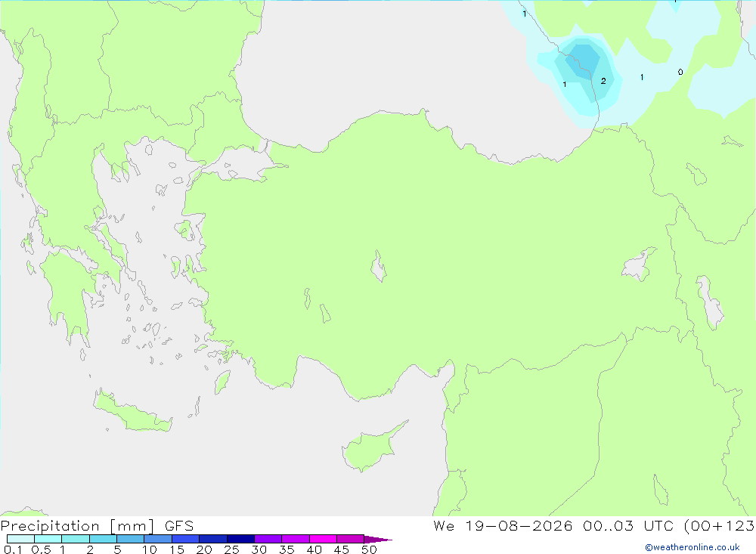Select the 20–25 mm dark blue swatch
This screenshot has height=554, width=756.
[213, 539]
